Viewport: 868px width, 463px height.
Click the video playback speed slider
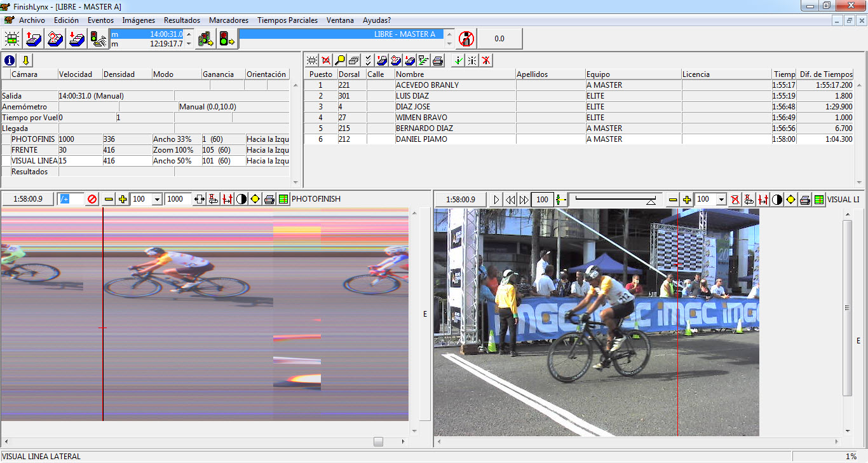613,200
